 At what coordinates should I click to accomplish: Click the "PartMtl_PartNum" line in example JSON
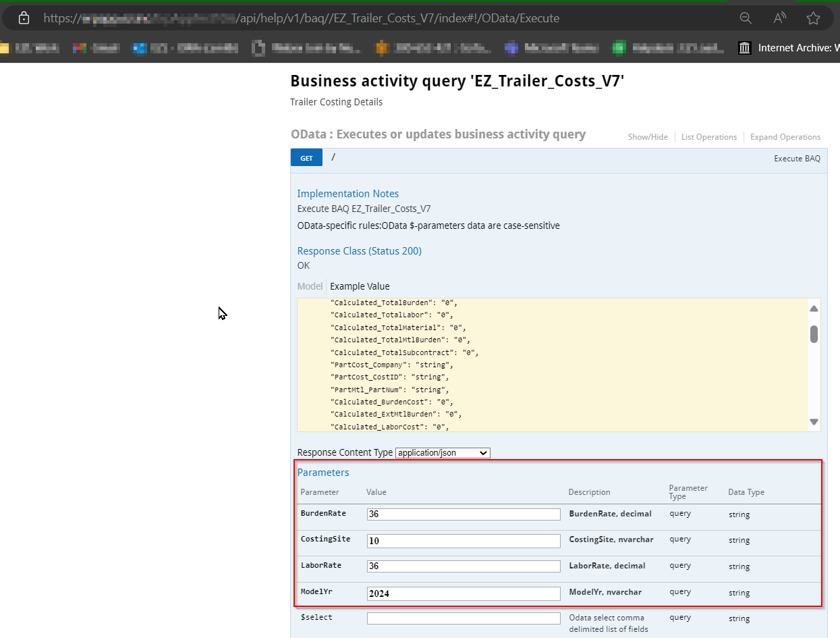tap(389, 390)
